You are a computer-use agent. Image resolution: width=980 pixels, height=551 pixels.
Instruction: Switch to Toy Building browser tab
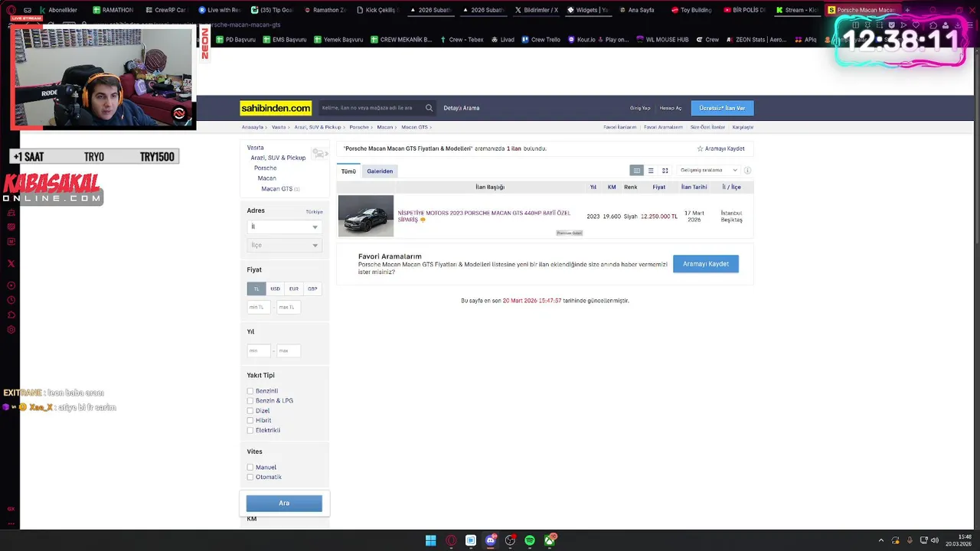[691, 10]
